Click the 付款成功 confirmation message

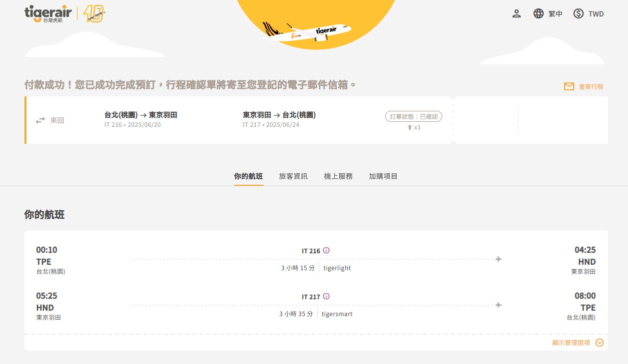(x=190, y=85)
